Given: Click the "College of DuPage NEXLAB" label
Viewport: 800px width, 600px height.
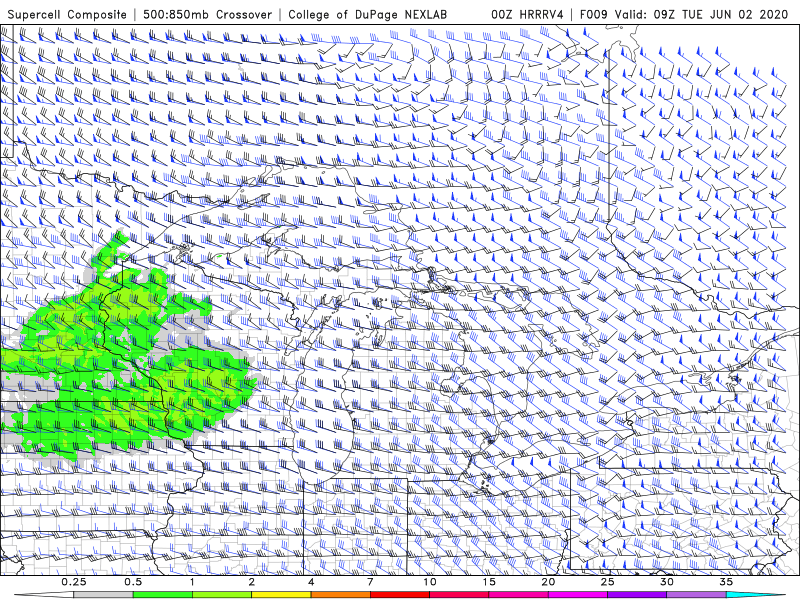Looking at the screenshot, I should pyautogui.click(x=367, y=15).
